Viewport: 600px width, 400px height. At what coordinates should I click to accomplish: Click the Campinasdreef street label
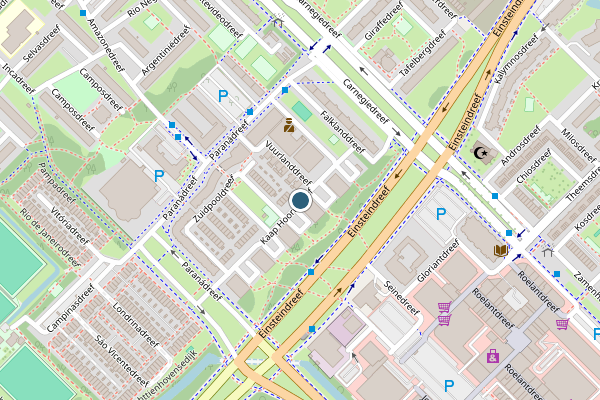(70, 308)
